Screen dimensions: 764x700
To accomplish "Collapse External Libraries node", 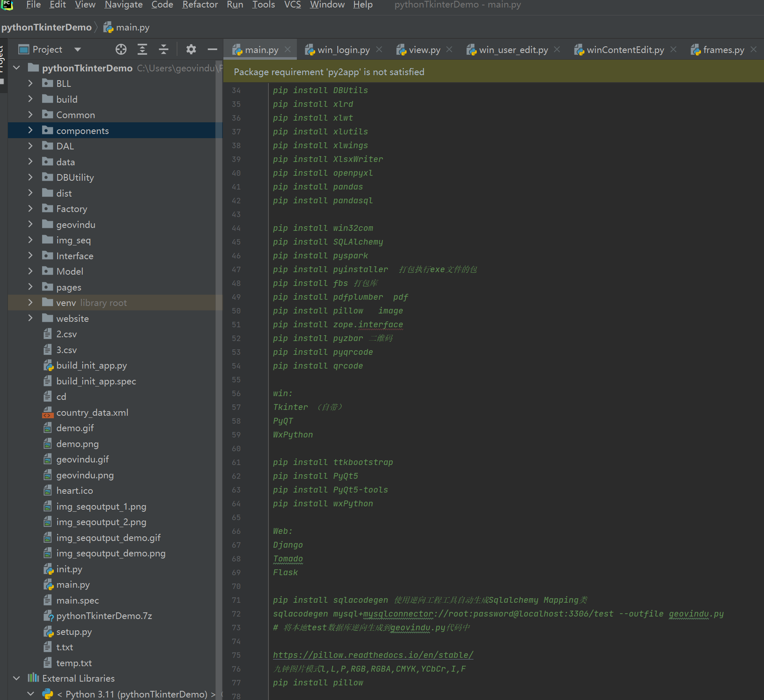I will (x=17, y=678).
